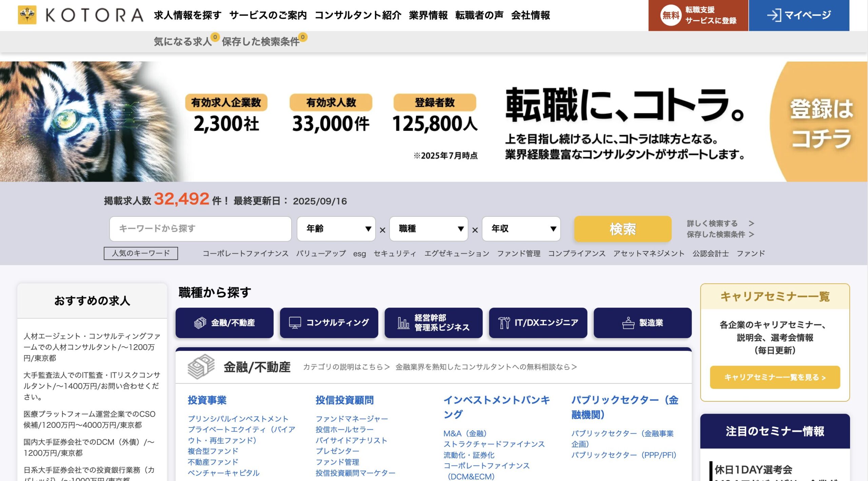Select 経営幹部 管理系ビジネス chart icon category
The width and height of the screenshot is (868, 481).
(403, 322)
